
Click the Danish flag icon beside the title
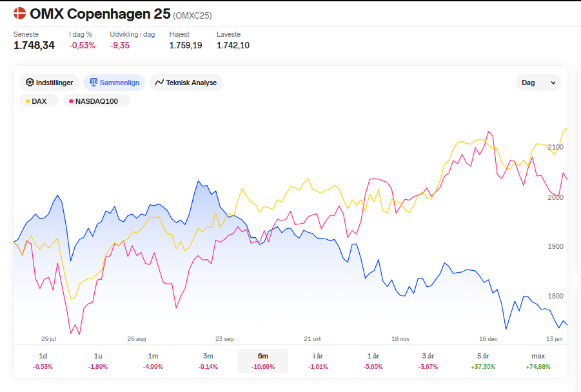click(x=19, y=14)
